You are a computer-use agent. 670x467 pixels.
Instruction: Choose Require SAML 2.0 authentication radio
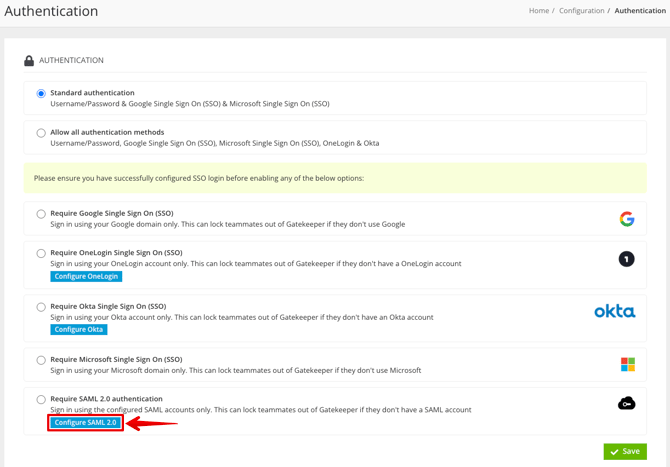coord(41,399)
